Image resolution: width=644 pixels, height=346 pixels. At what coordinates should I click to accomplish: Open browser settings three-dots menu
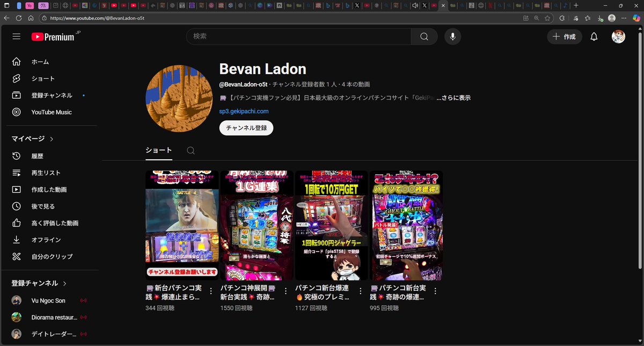coord(624,18)
